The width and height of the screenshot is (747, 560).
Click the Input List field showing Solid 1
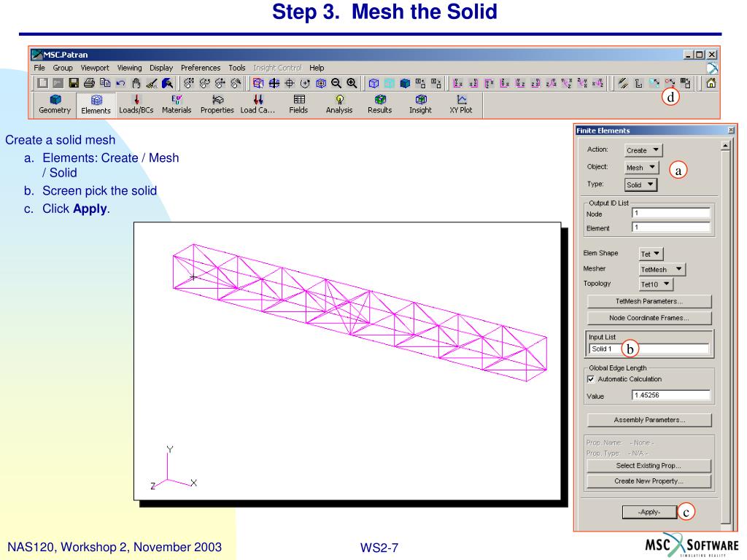(649, 349)
